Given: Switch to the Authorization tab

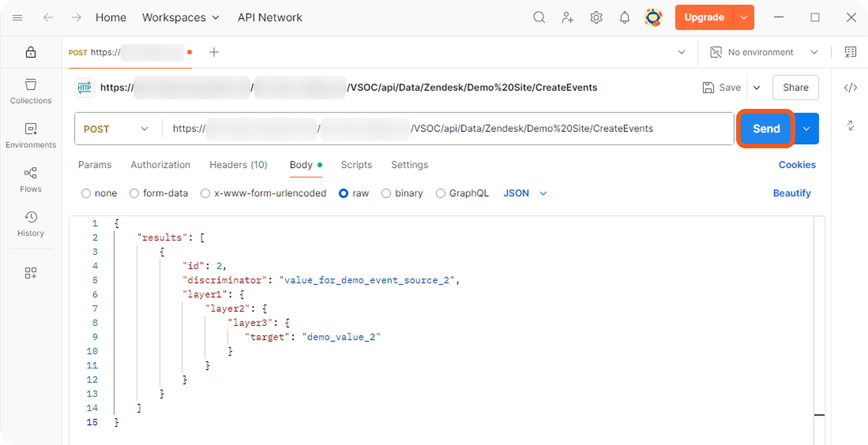Looking at the screenshot, I should click(160, 165).
